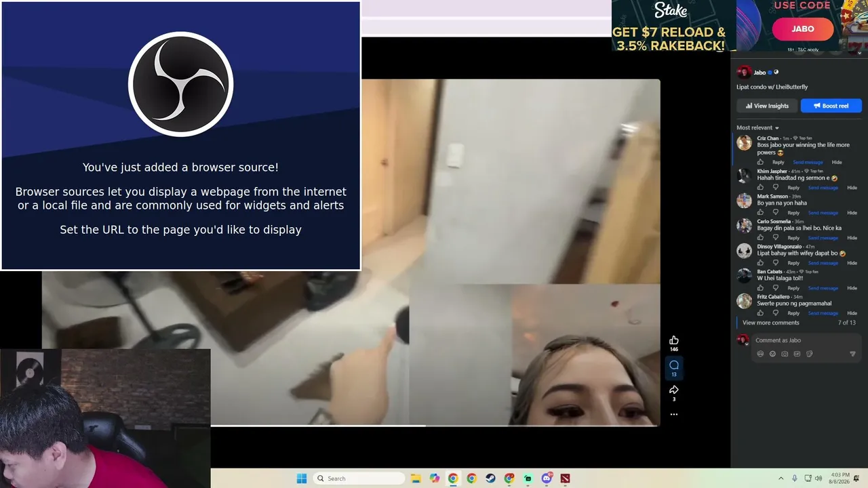The height and width of the screenshot is (488, 868).
Task: Open the clock showing 4:03 PM
Action: (x=840, y=479)
